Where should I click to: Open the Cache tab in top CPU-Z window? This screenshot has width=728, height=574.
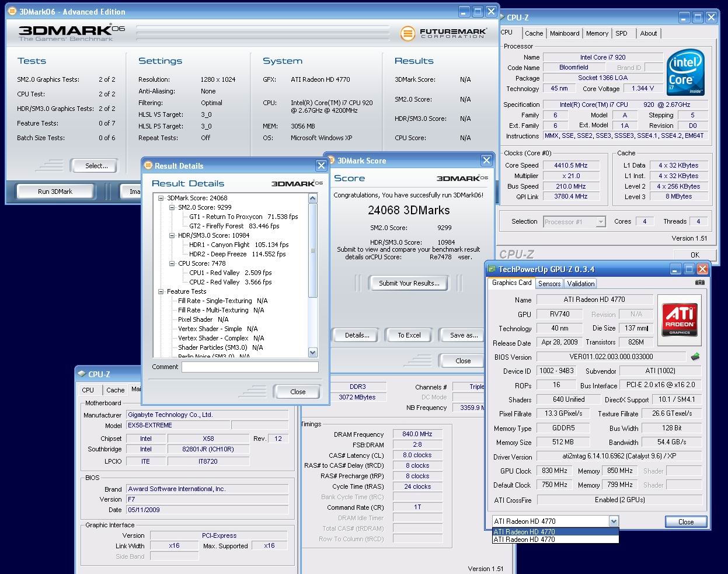click(x=534, y=33)
